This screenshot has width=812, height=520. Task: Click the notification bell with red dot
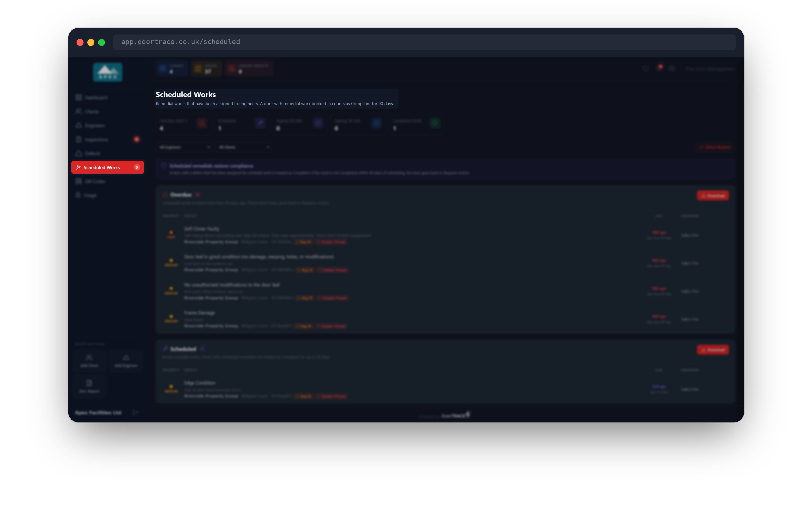[659, 68]
